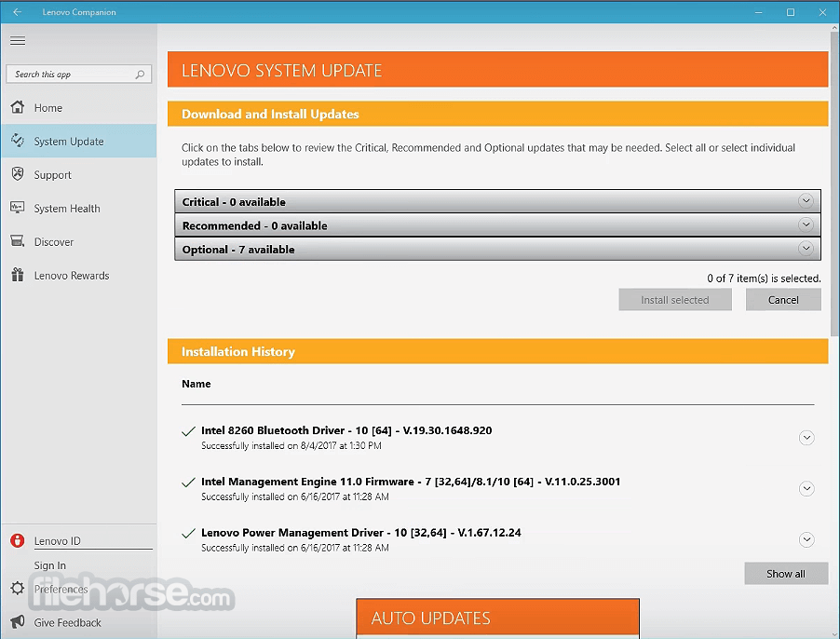The image size is (840, 639).
Task: Click the Download and Install Updates heading
Action: tap(270, 114)
